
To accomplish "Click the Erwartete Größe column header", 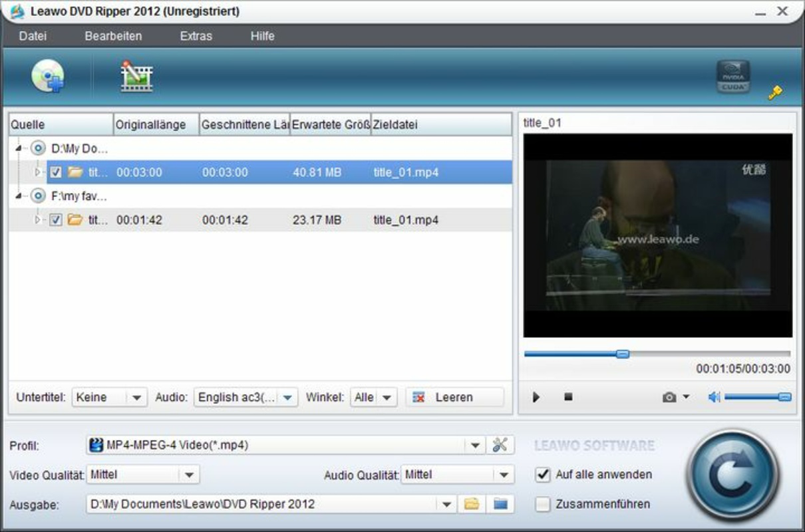I will 330,124.
